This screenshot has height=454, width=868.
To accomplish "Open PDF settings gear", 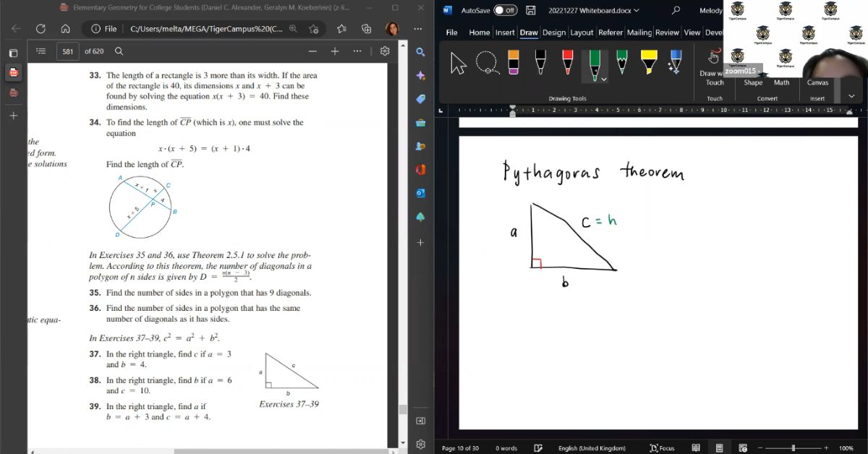I will click(x=385, y=51).
